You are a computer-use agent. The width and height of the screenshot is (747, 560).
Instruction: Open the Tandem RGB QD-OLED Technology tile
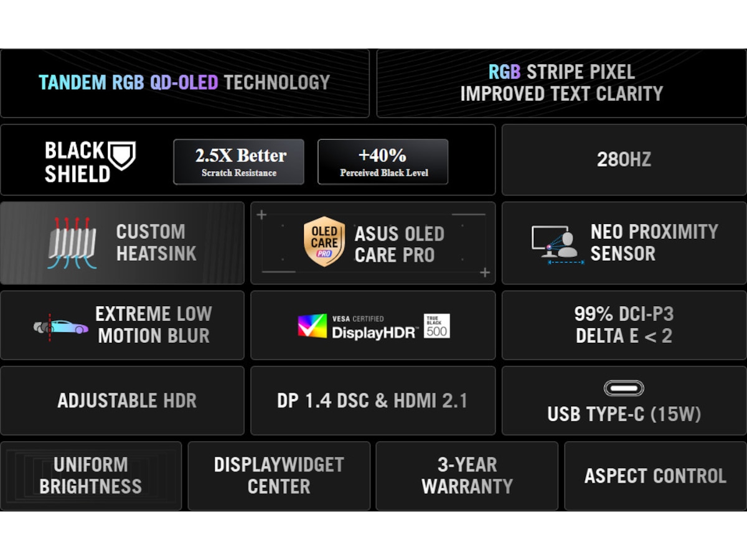[185, 83]
